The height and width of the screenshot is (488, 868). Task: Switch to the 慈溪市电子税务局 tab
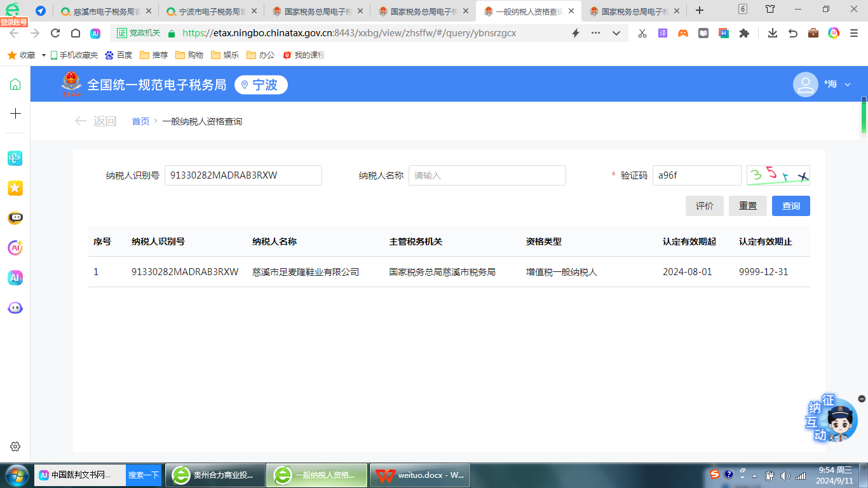(x=105, y=11)
